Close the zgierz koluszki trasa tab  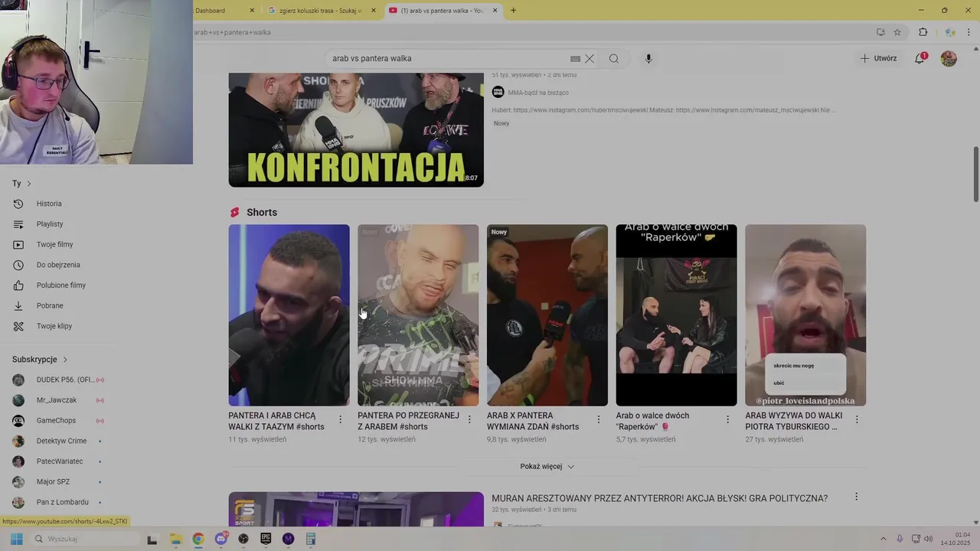(374, 11)
